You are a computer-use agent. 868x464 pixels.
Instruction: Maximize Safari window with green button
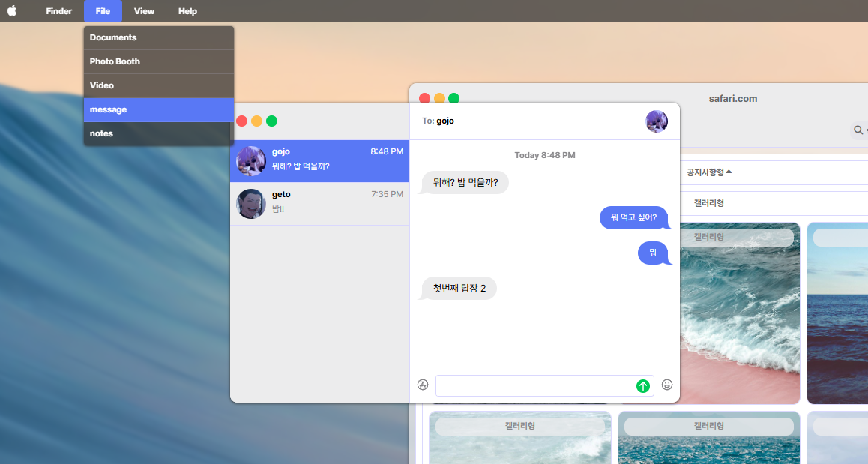pyautogui.click(x=454, y=98)
